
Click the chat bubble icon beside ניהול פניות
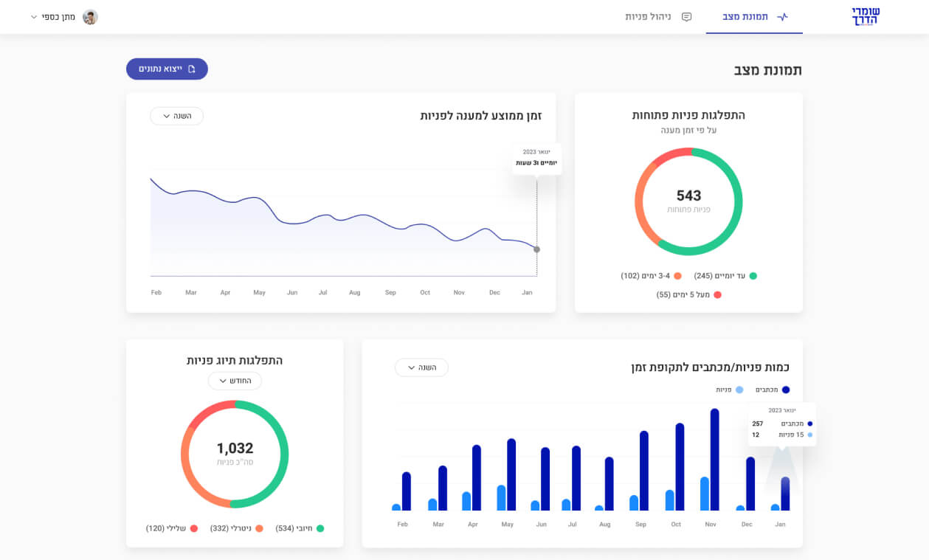click(x=686, y=17)
